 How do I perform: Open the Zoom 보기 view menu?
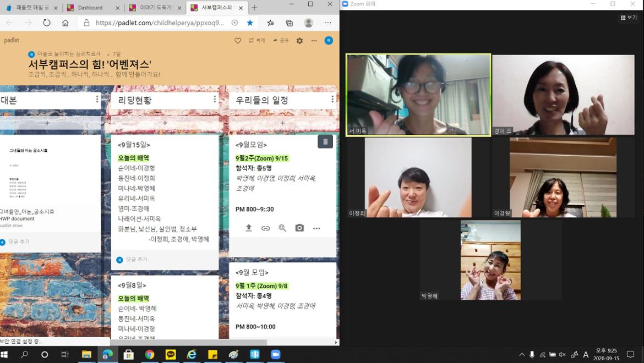click(x=629, y=18)
